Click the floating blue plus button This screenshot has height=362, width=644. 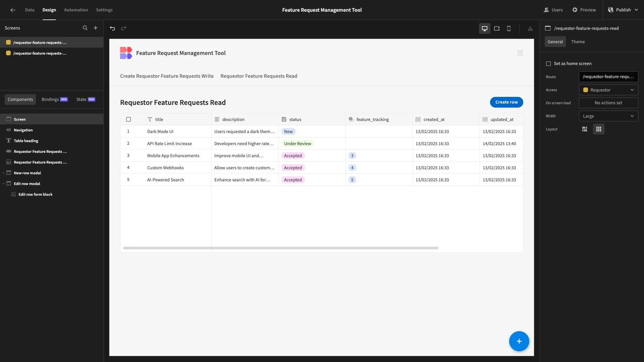(519, 341)
